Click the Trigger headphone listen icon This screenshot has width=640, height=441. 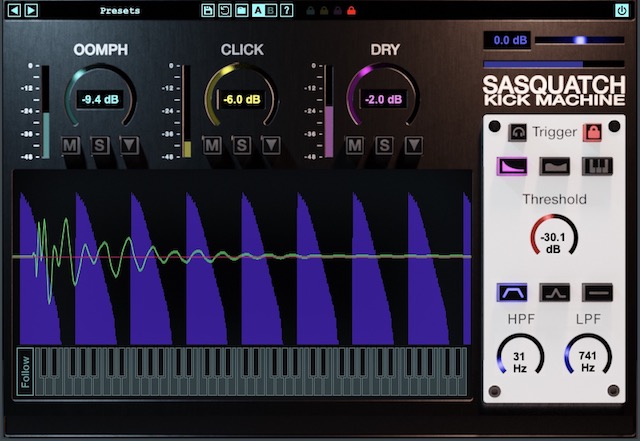click(x=517, y=132)
